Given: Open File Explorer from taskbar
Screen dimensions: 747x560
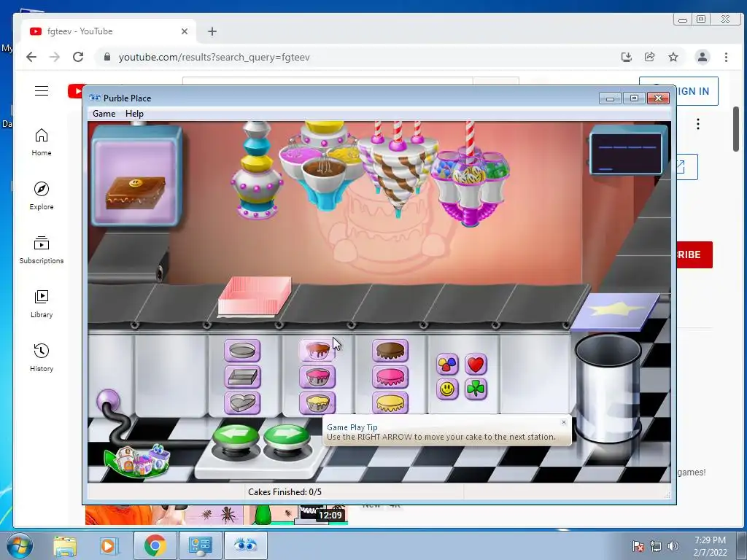Looking at the screenshot, I should 65,545.
